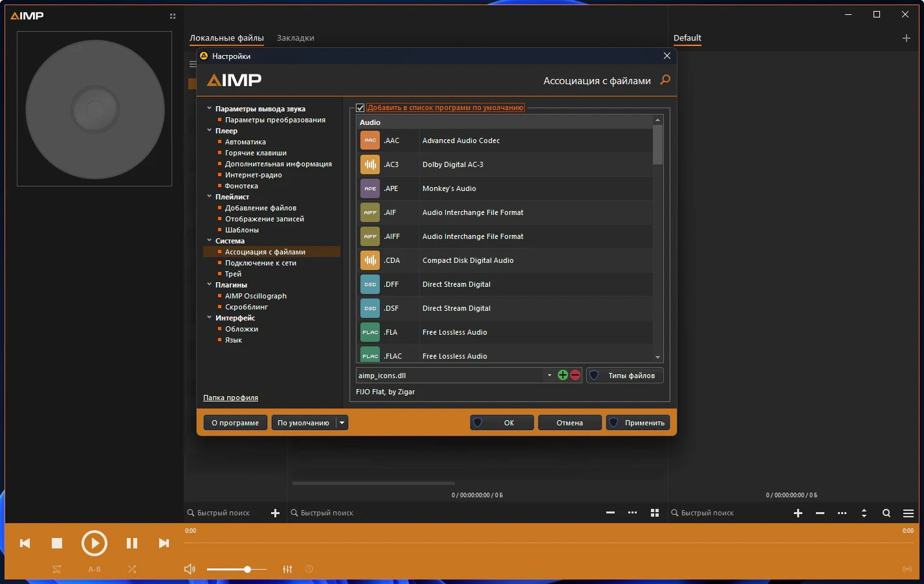Viewport: 924px width, 584px height.
Task: Open the 'Горячие клавиши' settings page
Action: (x=256, y=153)
